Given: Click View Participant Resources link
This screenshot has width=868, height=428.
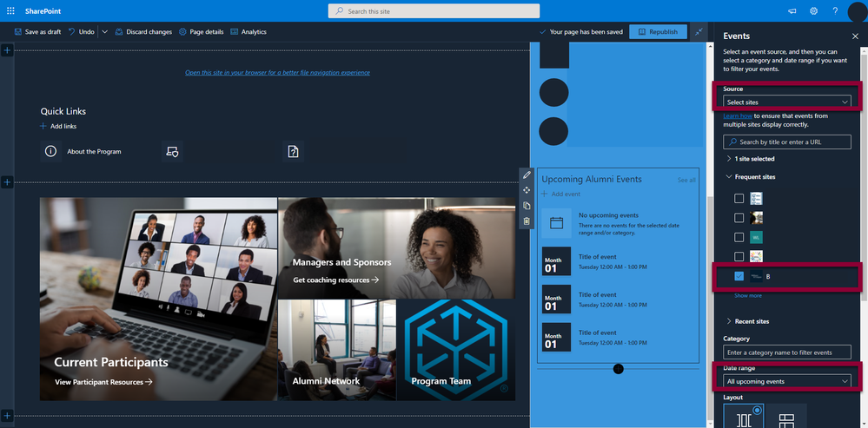Looking at the screenshot, I should click(103, 381).
